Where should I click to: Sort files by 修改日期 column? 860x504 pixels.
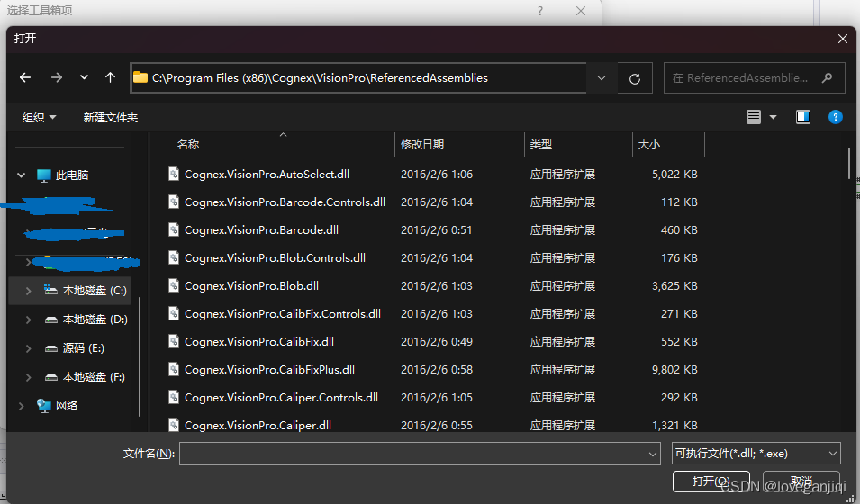click(x=422, y=145)
